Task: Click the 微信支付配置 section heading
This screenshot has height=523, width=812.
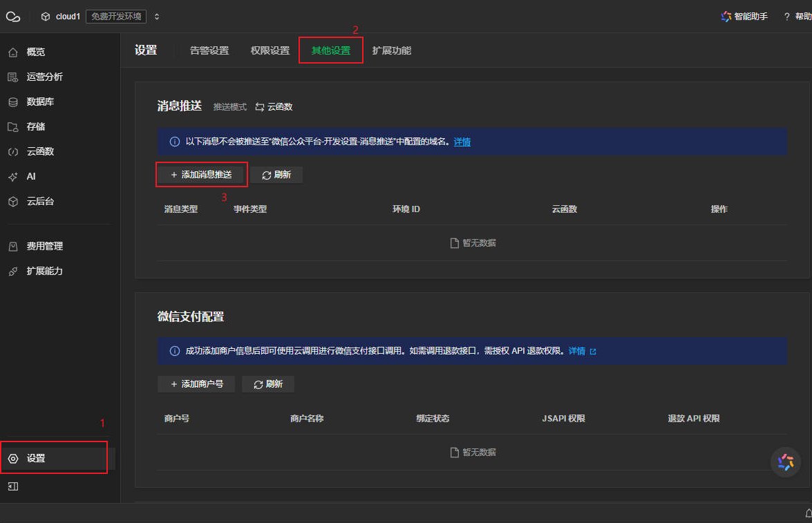Action: tap(191, 316)
